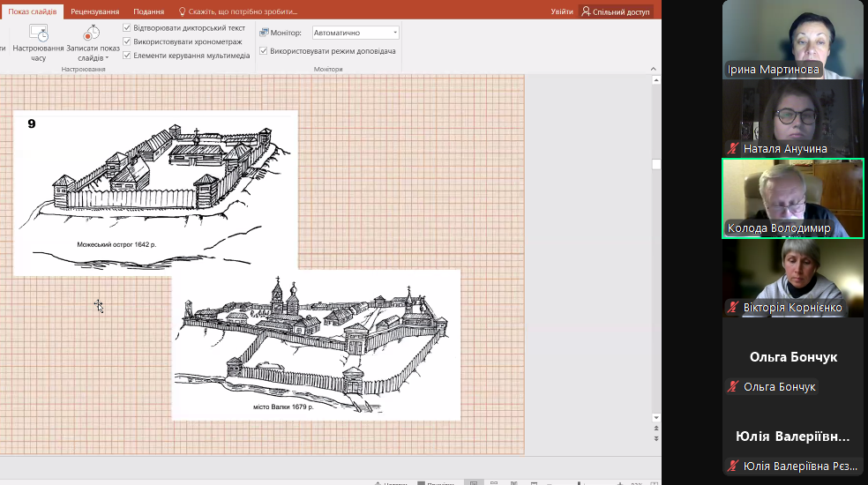Screen dimensions: 868x485
Task: Collapse the ribbon with the chevron arrow
Action: coord(654,68)
